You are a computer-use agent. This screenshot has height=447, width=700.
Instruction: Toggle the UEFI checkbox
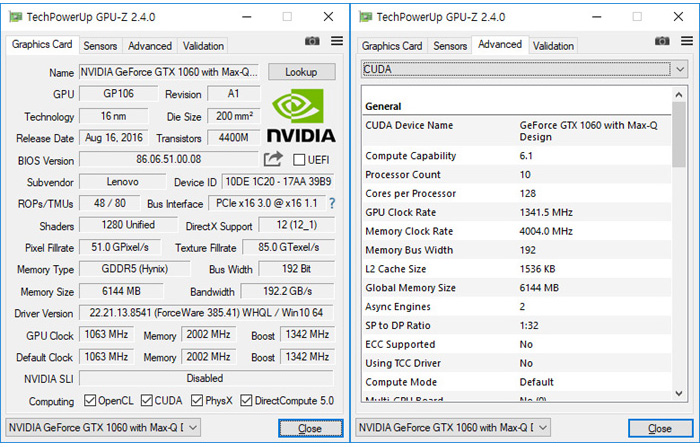(x=299, y=160)
